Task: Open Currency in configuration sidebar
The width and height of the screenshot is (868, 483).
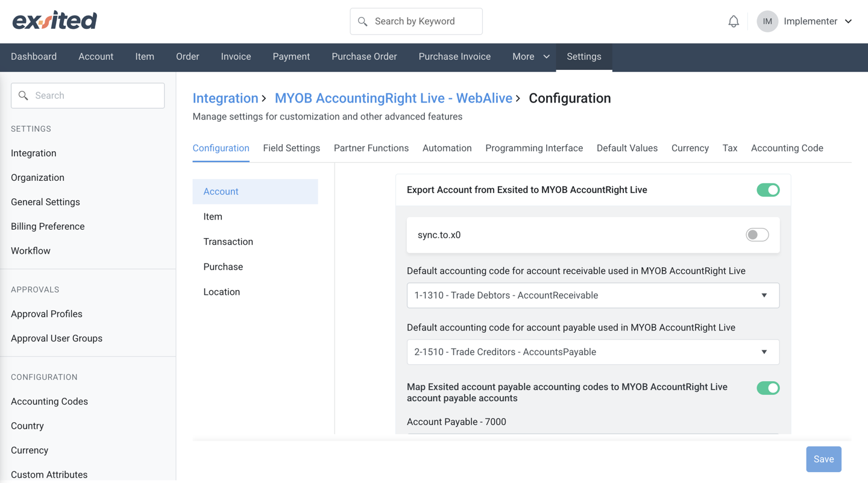Action: click(x=30, y=450)
